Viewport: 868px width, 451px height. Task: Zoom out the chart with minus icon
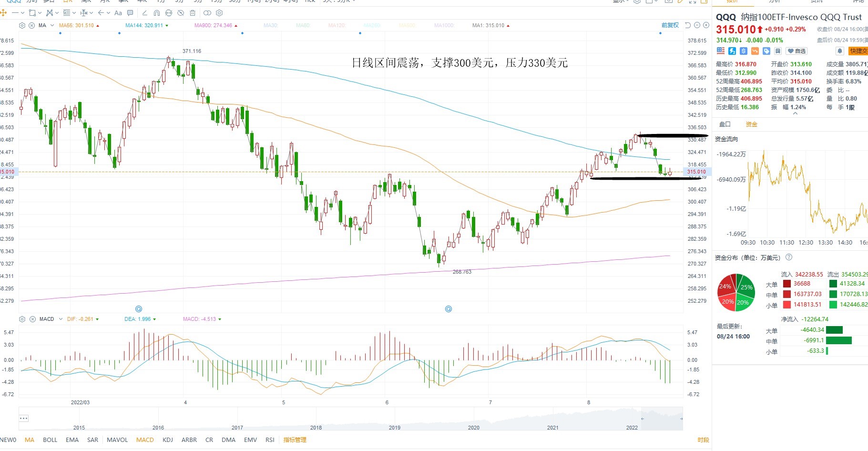point(697,25)
